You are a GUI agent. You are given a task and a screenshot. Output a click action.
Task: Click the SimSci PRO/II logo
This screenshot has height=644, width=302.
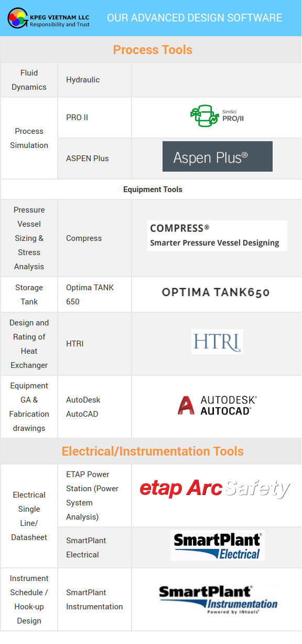point(217,117)
